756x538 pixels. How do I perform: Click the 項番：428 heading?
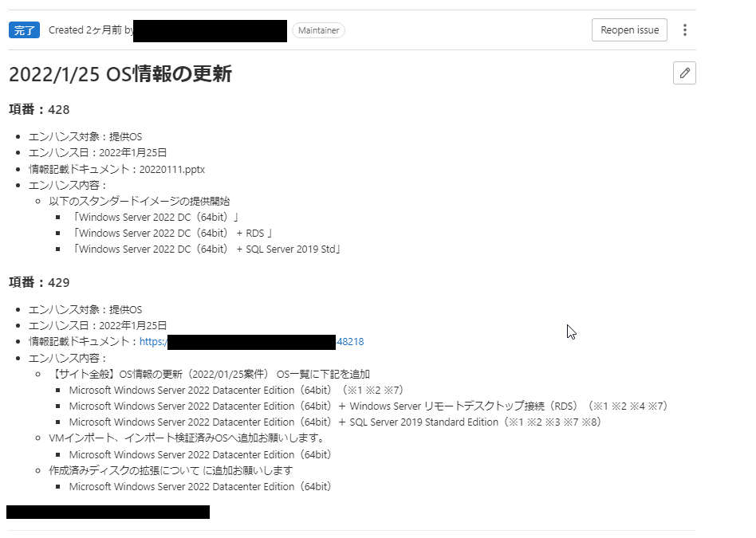pyautogui.click(x=39, y=109)
